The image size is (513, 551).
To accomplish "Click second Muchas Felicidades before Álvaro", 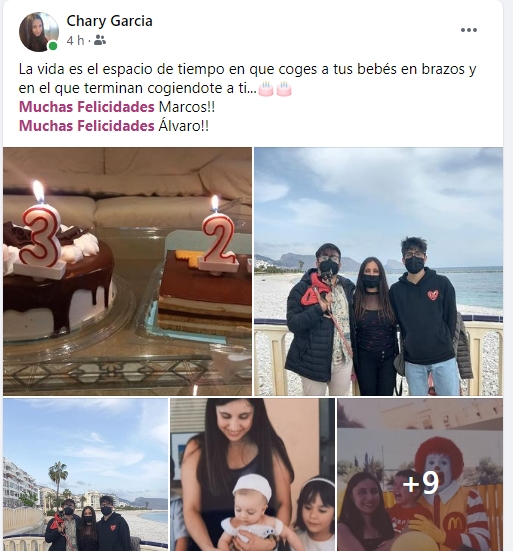I will pos(86,126).
